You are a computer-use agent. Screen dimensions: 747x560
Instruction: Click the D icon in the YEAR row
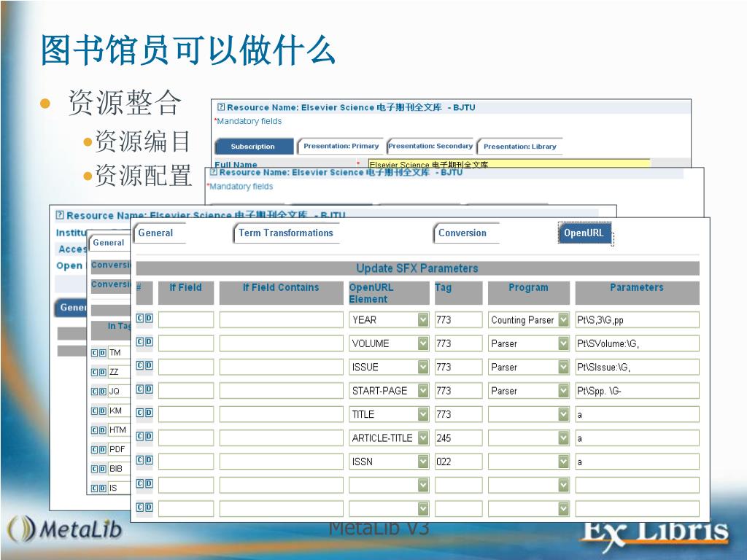[x=149, y=318]
